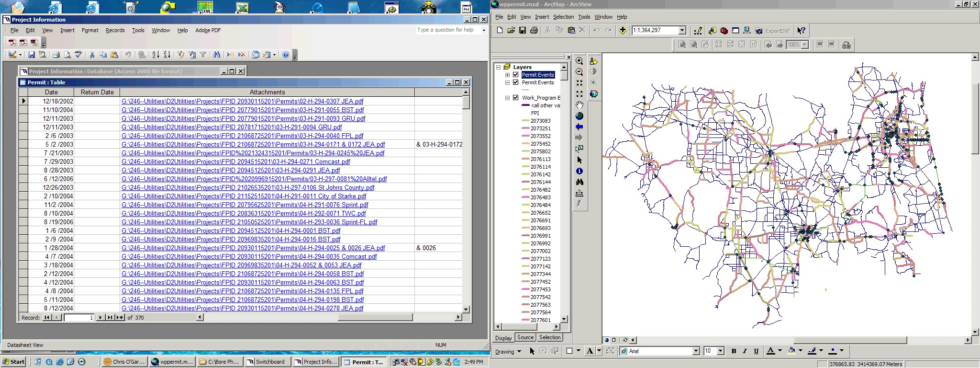Click Spelling check icon in Access

point(78,55)
